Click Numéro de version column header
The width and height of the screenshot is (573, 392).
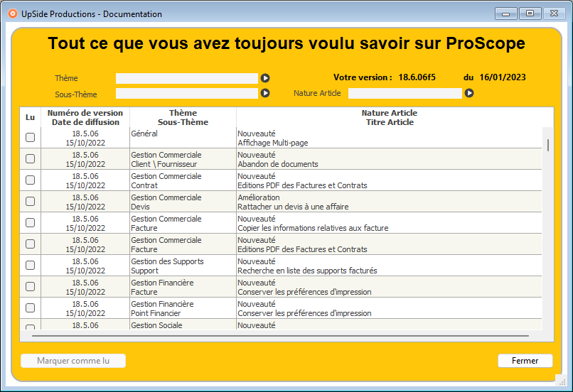[85, 117]
